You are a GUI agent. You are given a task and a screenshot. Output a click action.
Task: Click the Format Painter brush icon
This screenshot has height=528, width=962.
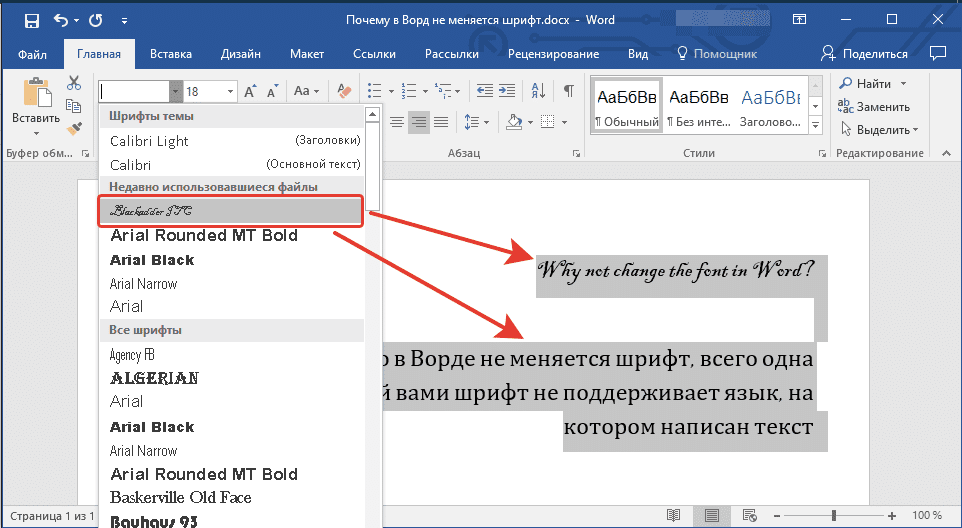click(x=74, y=128)
